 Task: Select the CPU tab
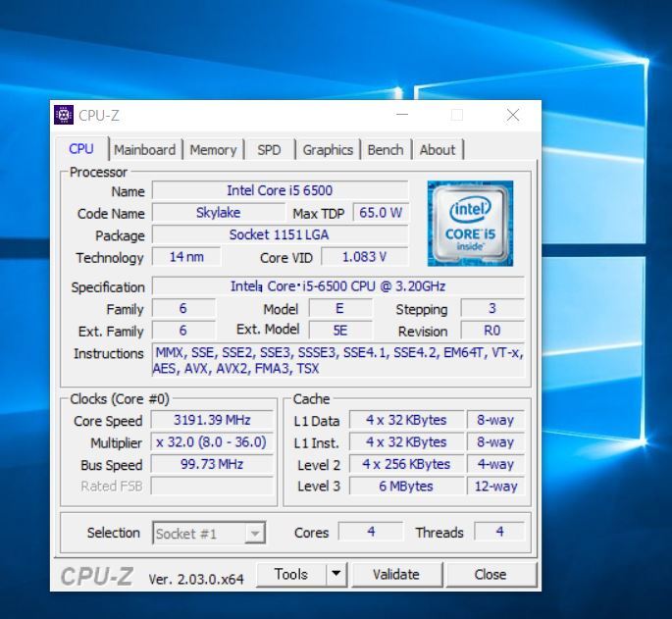click(x=81, y=149)
